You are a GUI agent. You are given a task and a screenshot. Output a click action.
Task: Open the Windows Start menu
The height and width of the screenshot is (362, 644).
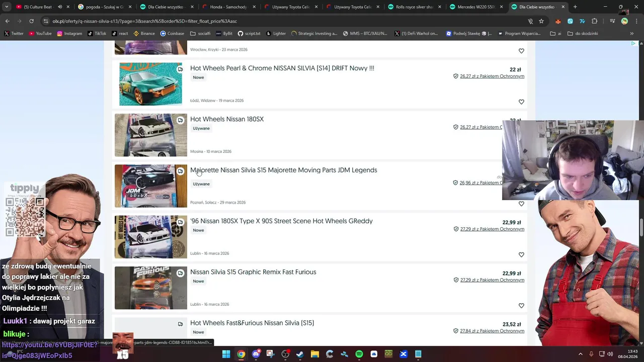pos(226,354)
